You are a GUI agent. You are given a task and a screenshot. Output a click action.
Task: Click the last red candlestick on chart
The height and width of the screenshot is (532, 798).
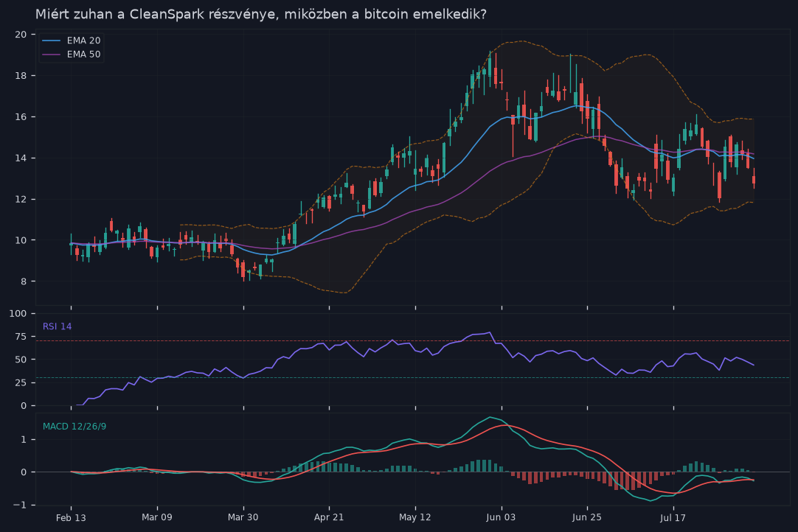pyautogui.click(x=754, y=180)
